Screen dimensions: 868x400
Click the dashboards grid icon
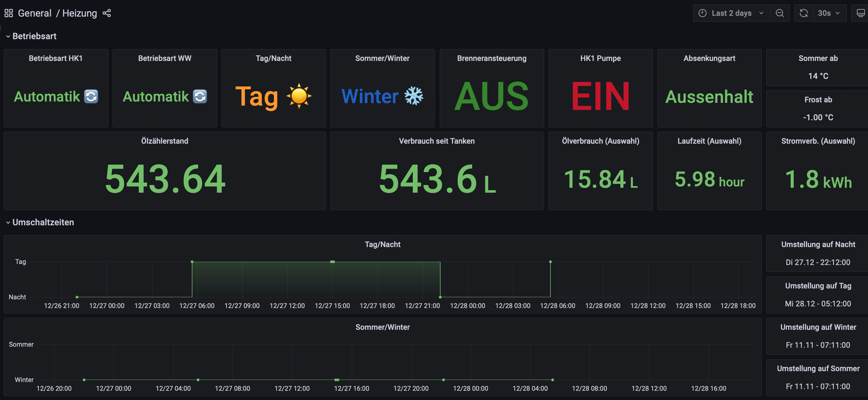(x=8, y=13)
